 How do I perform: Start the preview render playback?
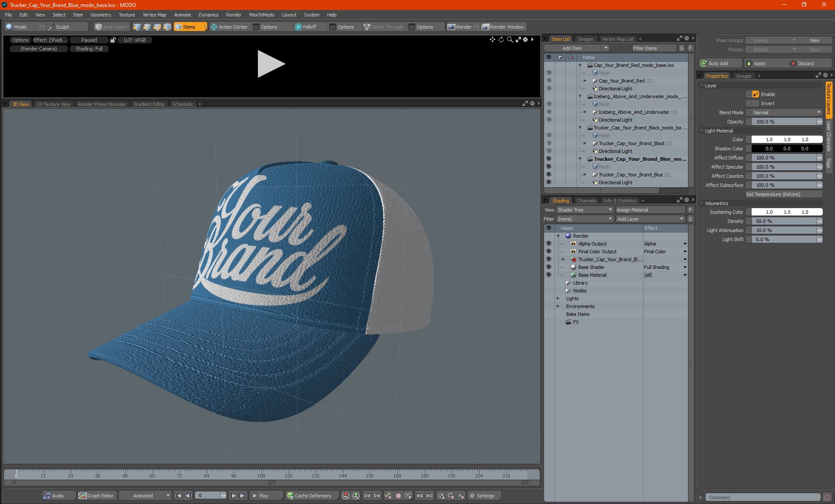pyautogui.click(x=271, y=64)
